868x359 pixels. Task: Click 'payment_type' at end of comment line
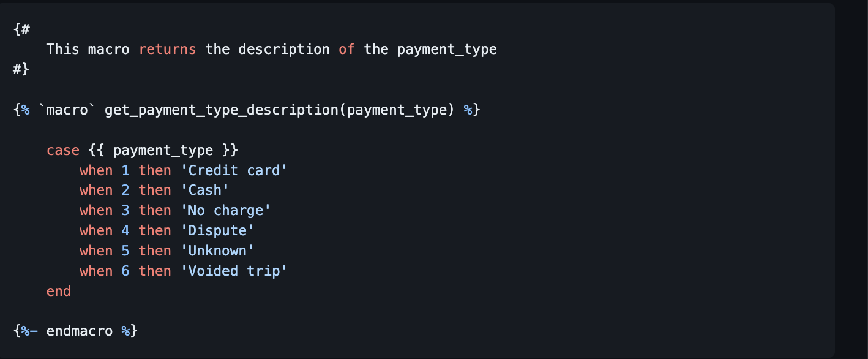pyautogui.click(x=447, y=50)
